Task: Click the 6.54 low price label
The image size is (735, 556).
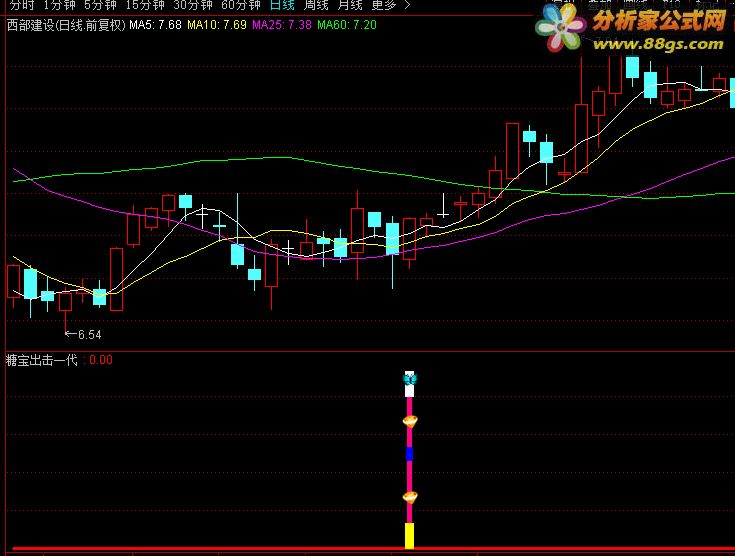Action: click(x=89, y=335)
